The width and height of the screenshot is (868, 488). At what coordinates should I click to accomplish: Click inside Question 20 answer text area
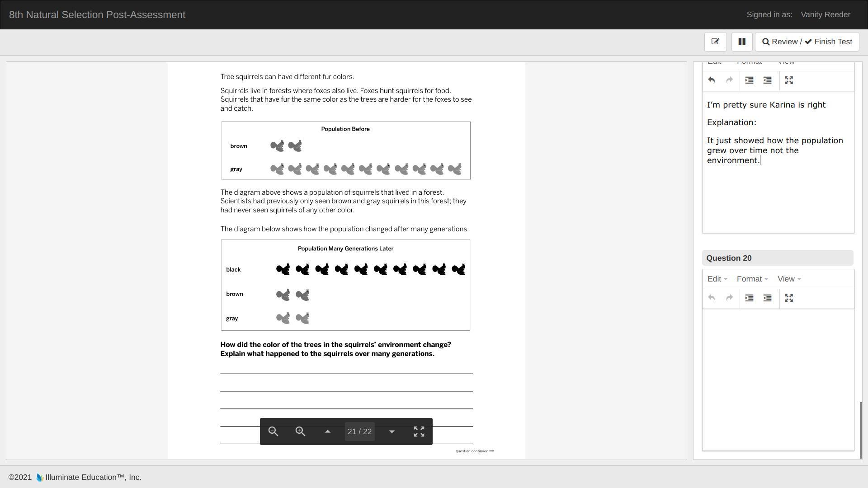pos(778,380)
